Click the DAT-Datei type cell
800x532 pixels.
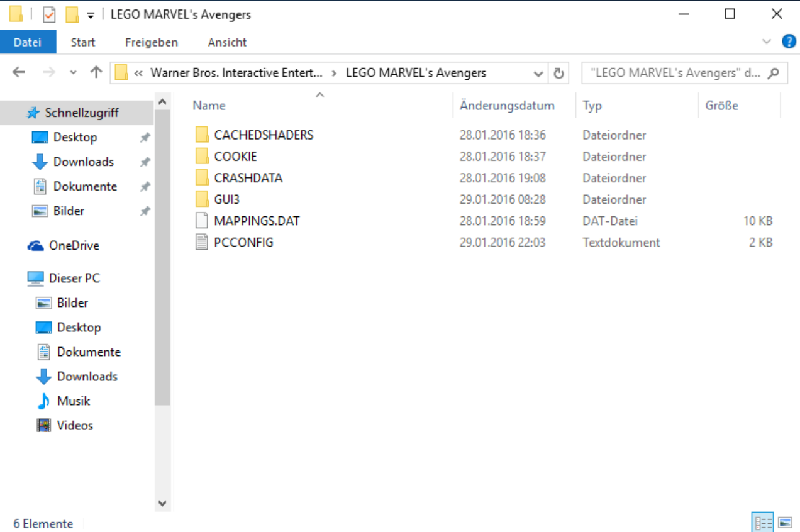[609, 221]
